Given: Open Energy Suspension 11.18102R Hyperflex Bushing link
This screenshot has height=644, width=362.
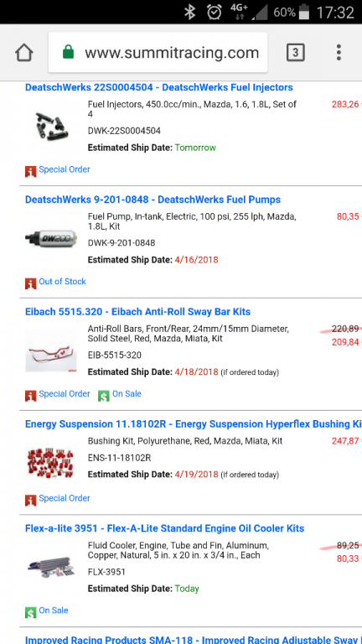Looking at the screenshot, I should [194, 423].
